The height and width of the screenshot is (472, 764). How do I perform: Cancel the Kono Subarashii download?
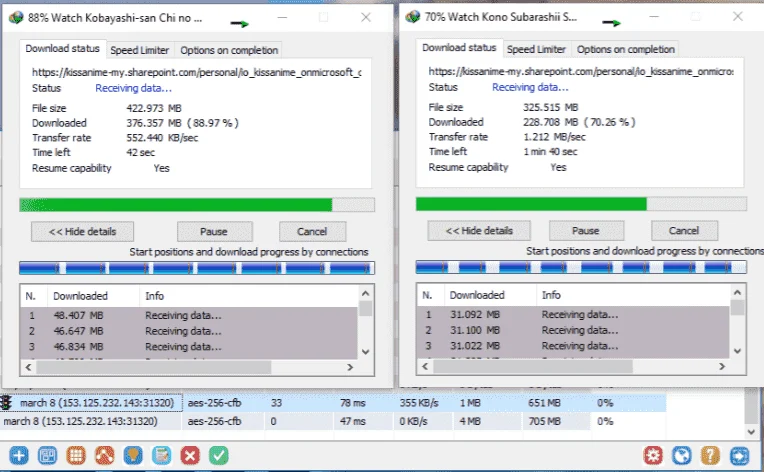tap(684, 231)
